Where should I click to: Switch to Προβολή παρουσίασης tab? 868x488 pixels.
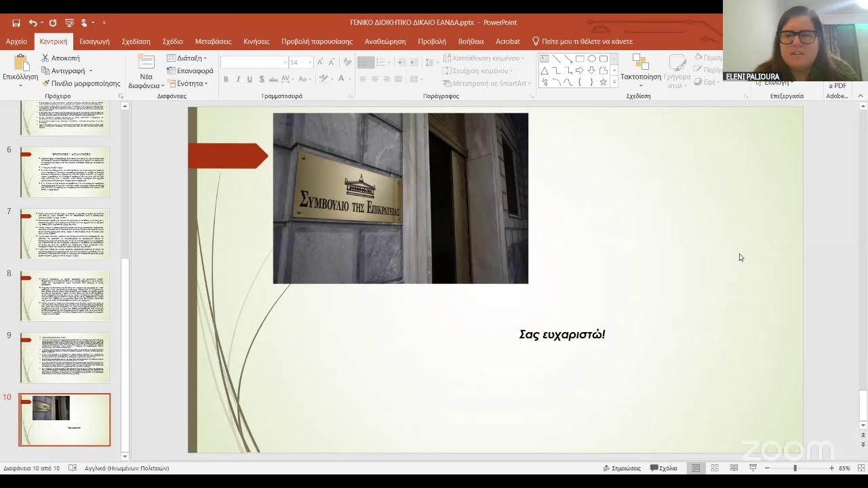[317, 41]
